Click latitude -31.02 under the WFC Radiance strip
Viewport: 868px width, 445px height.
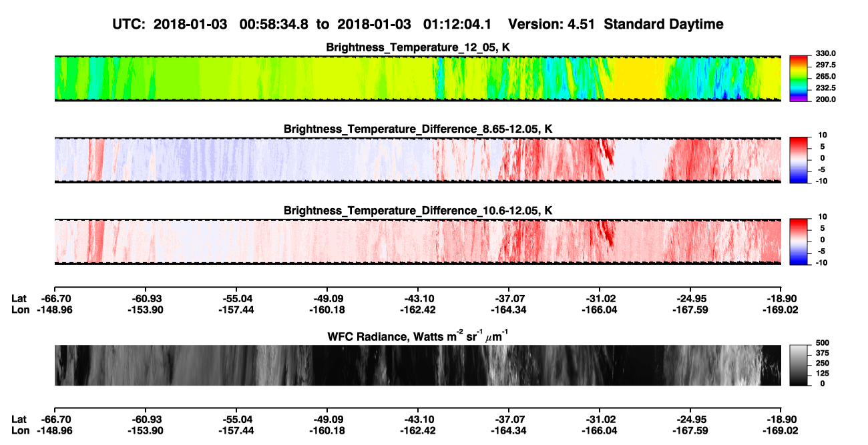pyautogui.click(x=600, y=419)
